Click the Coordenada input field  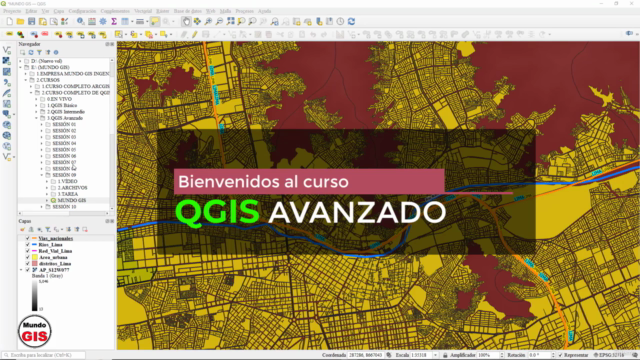click(x=365, y=356)
